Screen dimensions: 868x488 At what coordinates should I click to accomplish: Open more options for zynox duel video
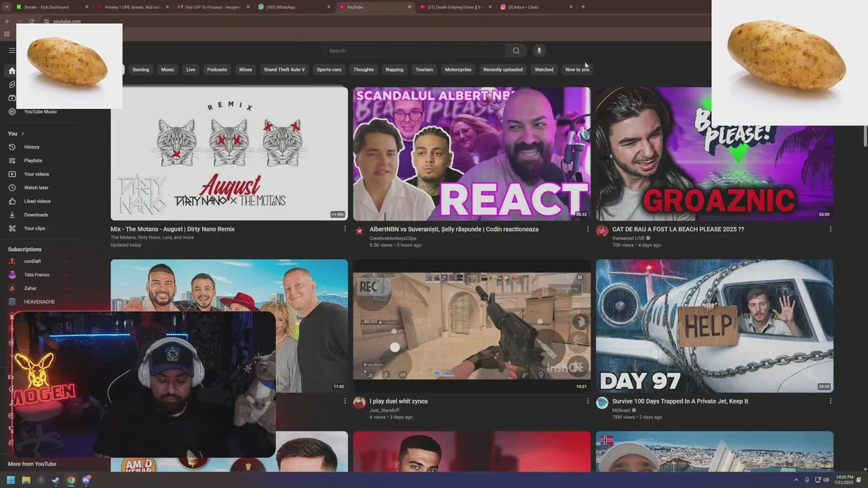point(587,401)
